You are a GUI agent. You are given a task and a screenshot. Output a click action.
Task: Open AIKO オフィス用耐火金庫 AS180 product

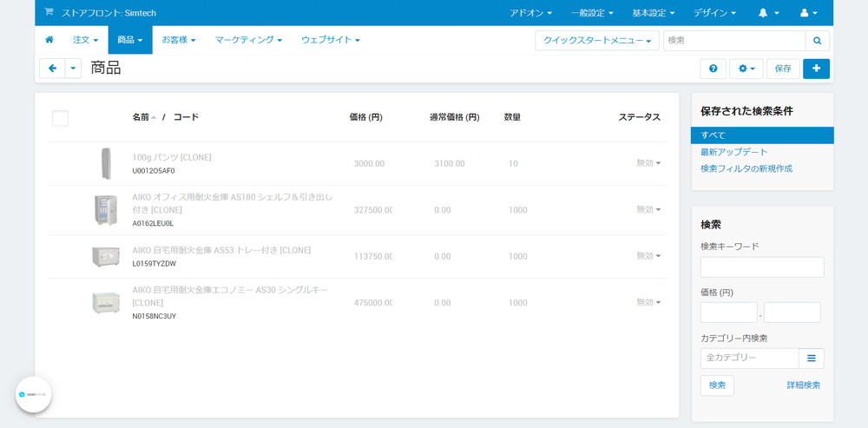click(x=233, y=203)
